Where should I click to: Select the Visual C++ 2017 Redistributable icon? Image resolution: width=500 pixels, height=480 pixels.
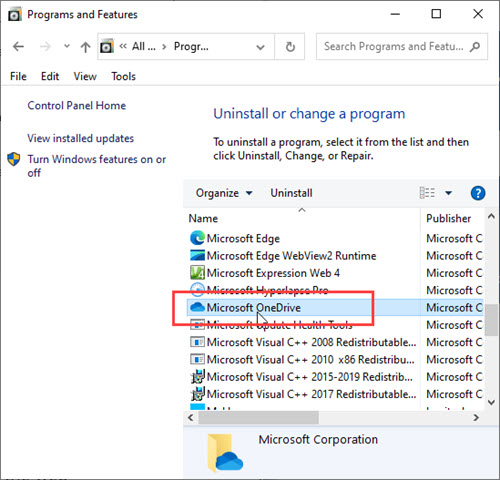click(197, 394)
